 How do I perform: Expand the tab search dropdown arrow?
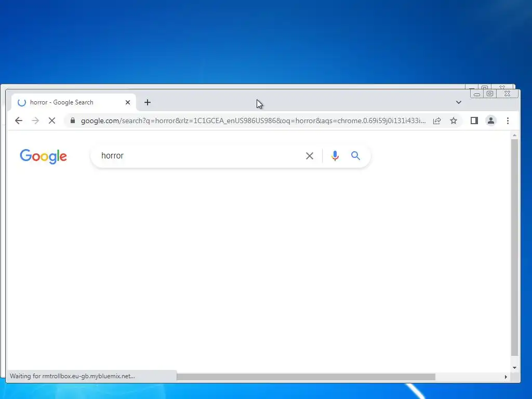pos(459,102)
